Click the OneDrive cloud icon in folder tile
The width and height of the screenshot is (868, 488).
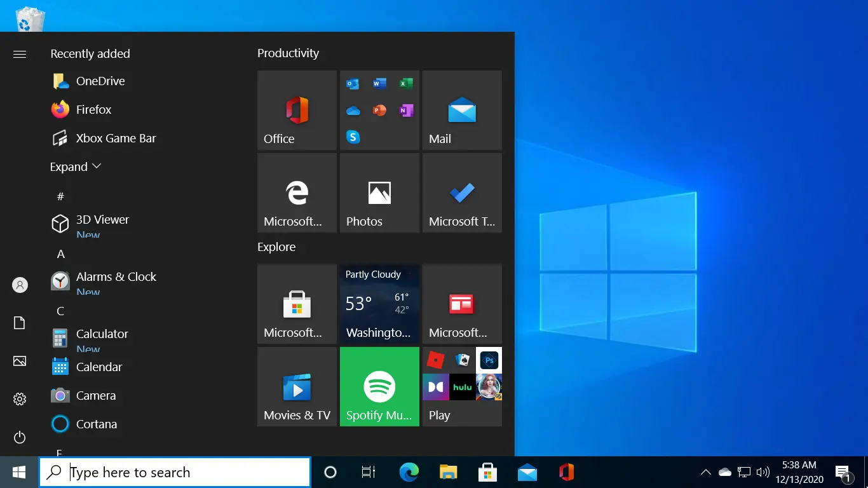tap(353, 111)
